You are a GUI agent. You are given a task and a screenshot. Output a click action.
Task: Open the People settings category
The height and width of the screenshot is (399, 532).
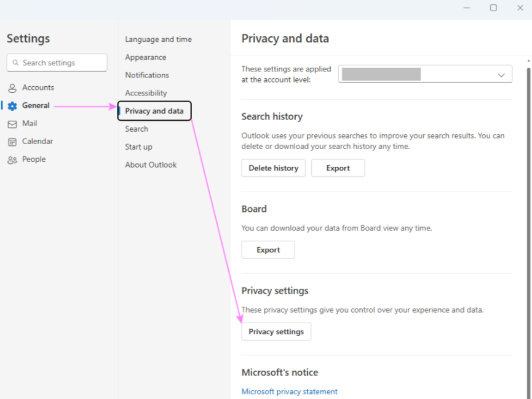click(x=34, y=159)
